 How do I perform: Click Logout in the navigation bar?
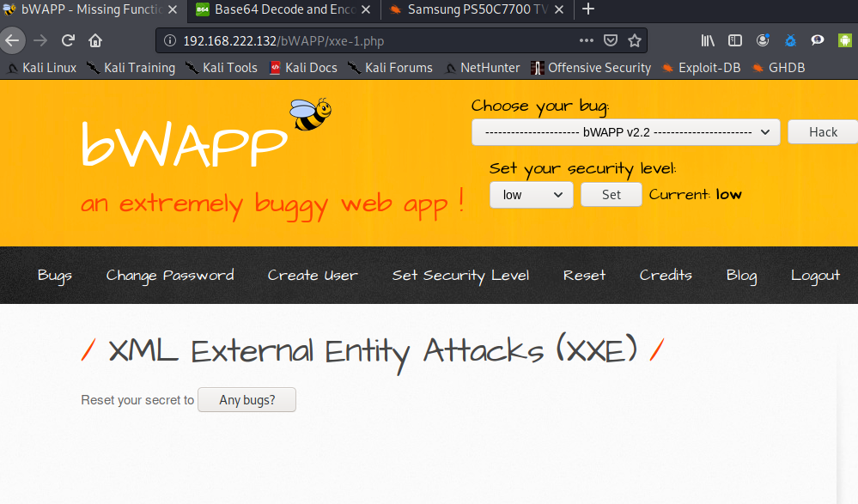point(815,276)
